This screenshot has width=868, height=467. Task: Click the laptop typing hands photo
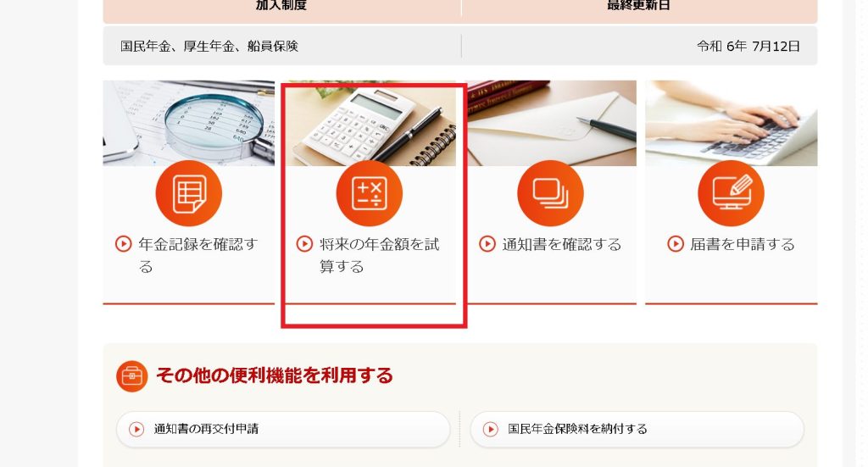[732, 123]
